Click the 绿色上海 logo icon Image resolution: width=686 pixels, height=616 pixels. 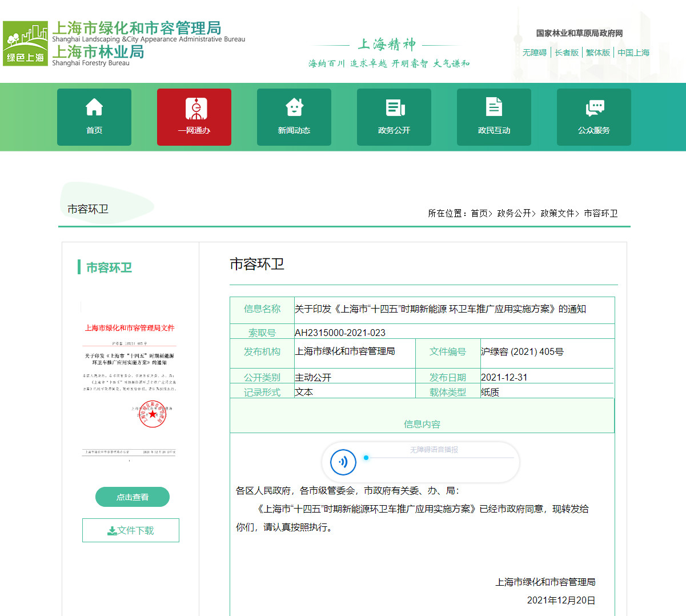(x=25, y=44)
